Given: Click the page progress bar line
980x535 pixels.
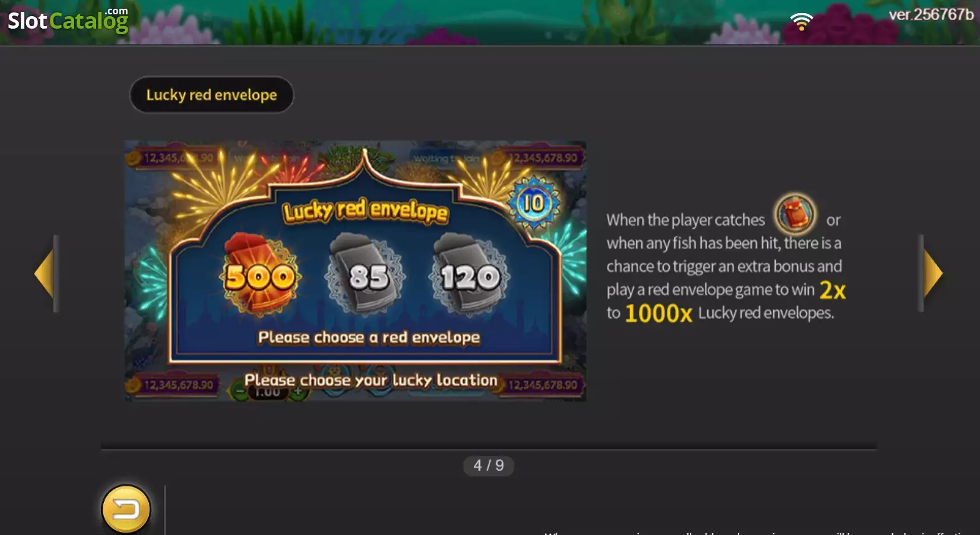Looking at the screenshot, I should click(489, 448).
